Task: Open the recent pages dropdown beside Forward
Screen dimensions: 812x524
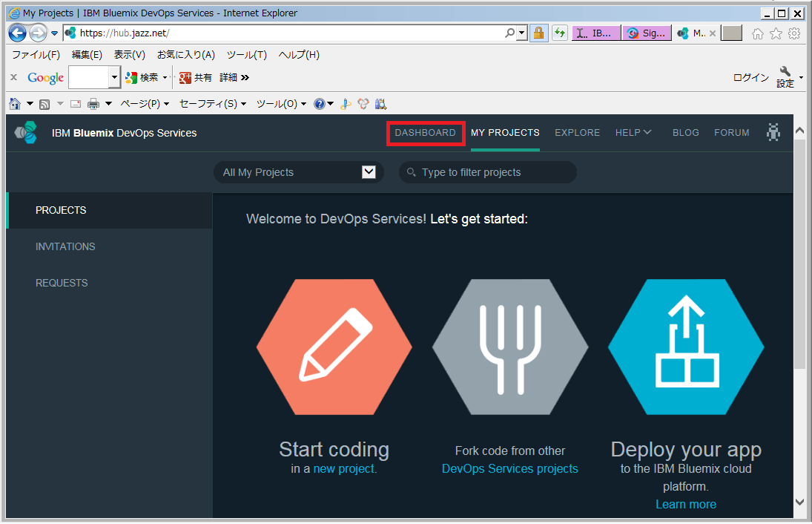Action: tap(54, 33)
